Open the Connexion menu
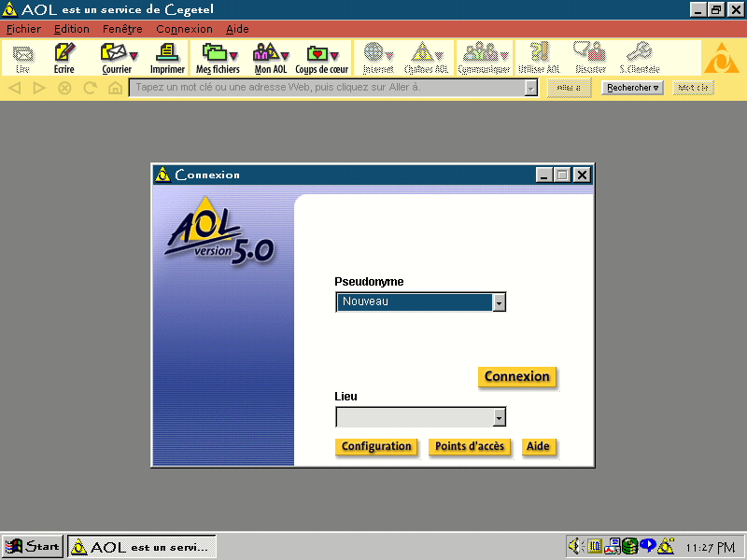747x560 pixels. click(184, 29)
